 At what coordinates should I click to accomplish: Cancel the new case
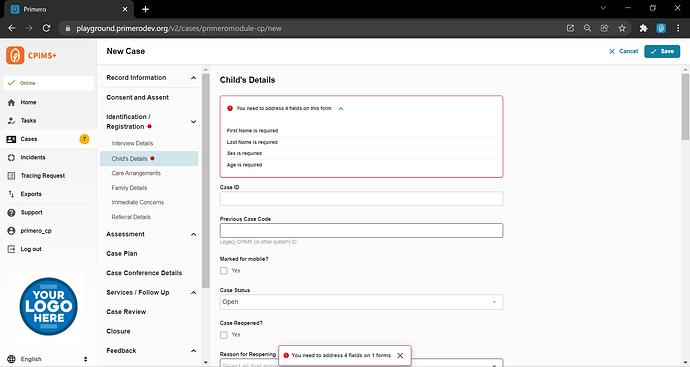point(623,51)
